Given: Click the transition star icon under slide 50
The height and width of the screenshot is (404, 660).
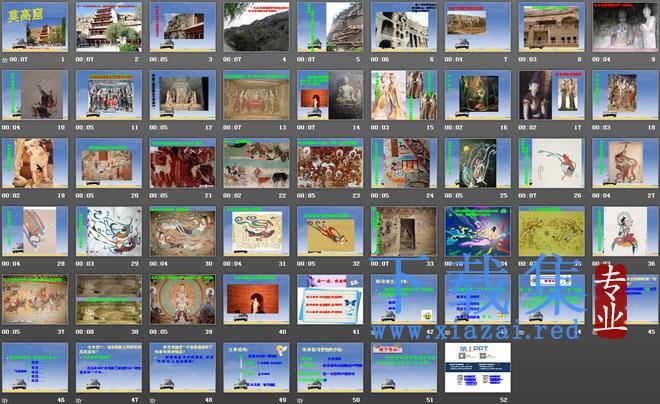Looking at the screenshot, I should coord(300,400).
